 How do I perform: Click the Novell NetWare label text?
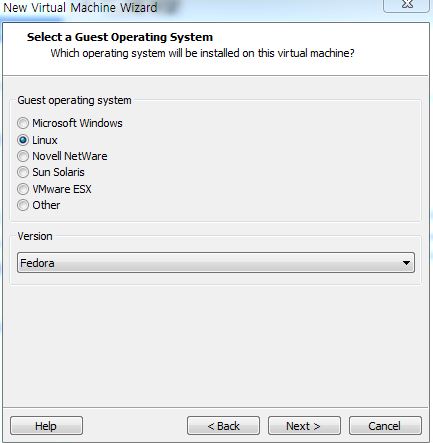tap(70, 156)
